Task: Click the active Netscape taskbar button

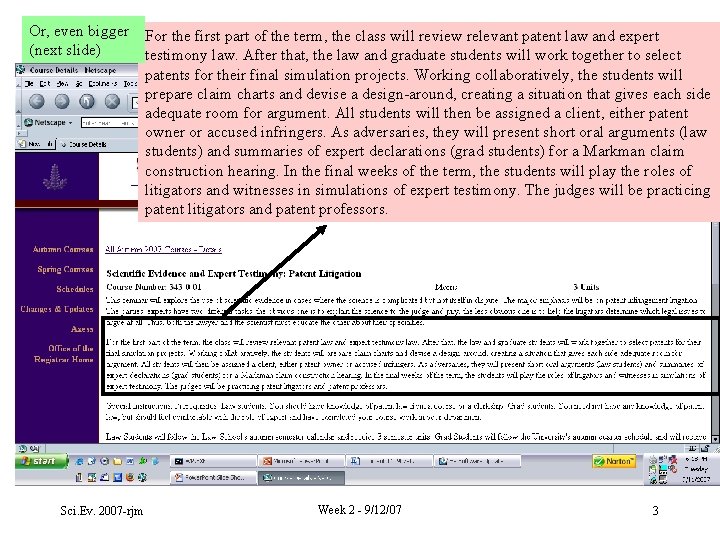Action: pyautogui.click(x=302, y=478)
